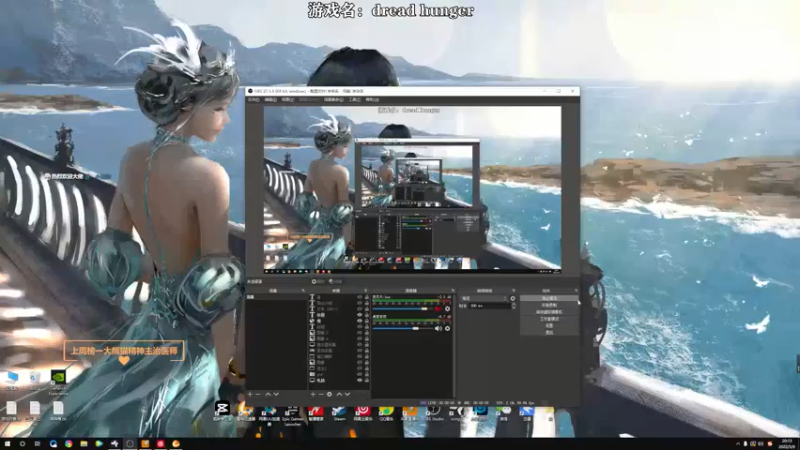The height and width of the screenshot is (450, 800).
Task: Enable Studio Mode from the Controls panel
Action: (549, 319)
